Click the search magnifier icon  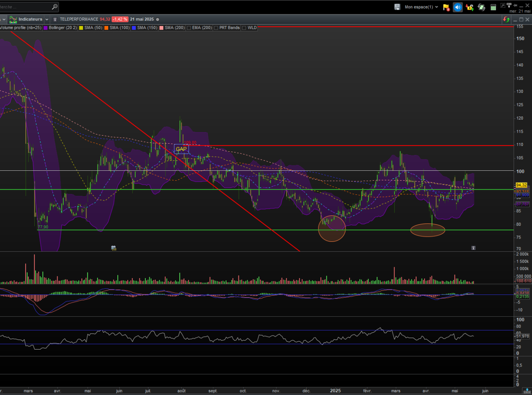pos(55,7)
